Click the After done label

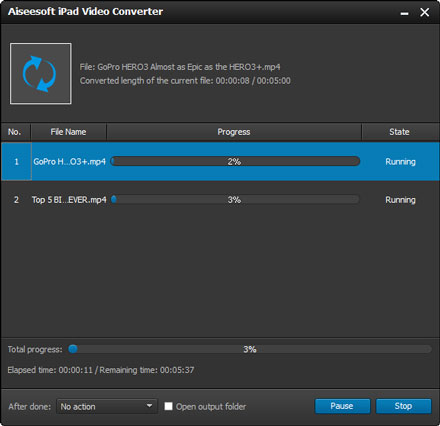tap(30, 407)
